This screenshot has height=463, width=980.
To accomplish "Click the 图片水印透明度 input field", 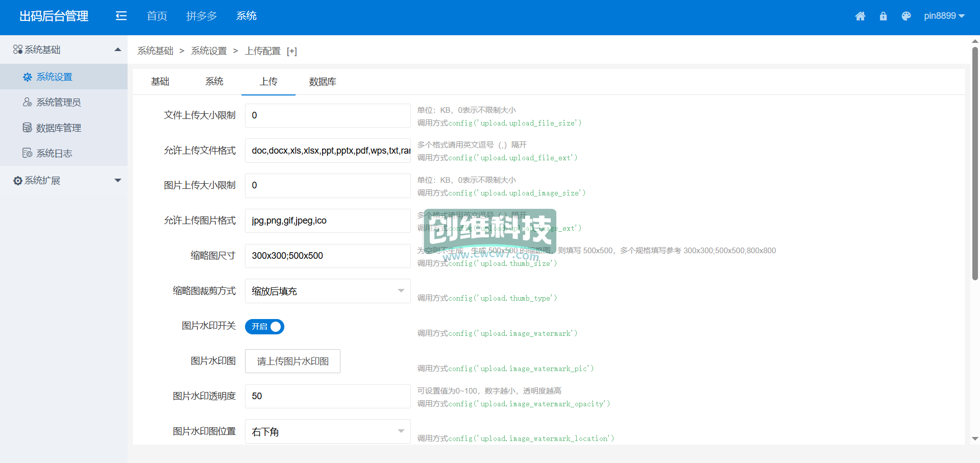I will tap(327, 396).
